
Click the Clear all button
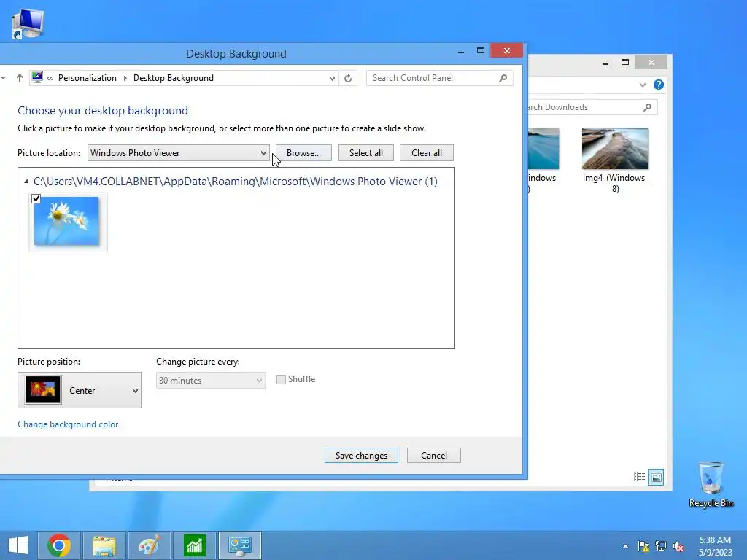pyautogui.click(x=427, y=153)
